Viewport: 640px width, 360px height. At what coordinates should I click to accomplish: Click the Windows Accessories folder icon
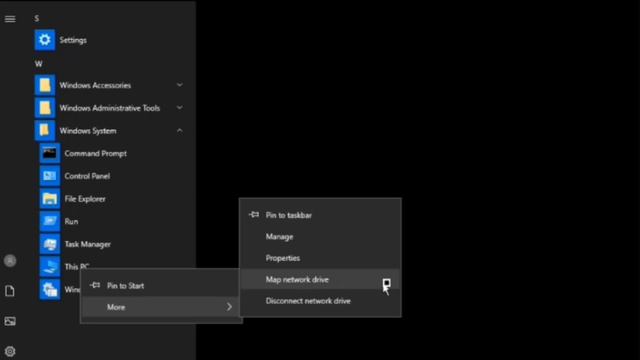click(44, 85)
